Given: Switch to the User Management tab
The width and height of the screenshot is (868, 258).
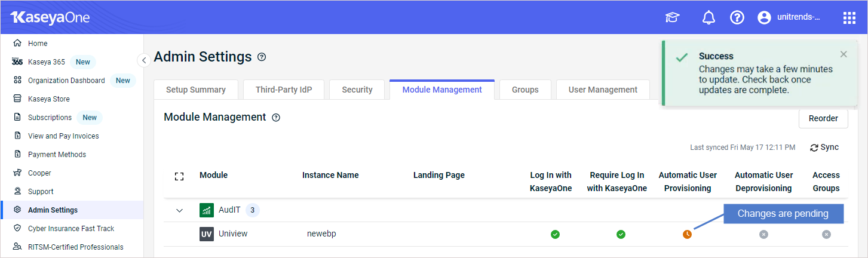Looking at the screenshot, I should tap(603, 90).
